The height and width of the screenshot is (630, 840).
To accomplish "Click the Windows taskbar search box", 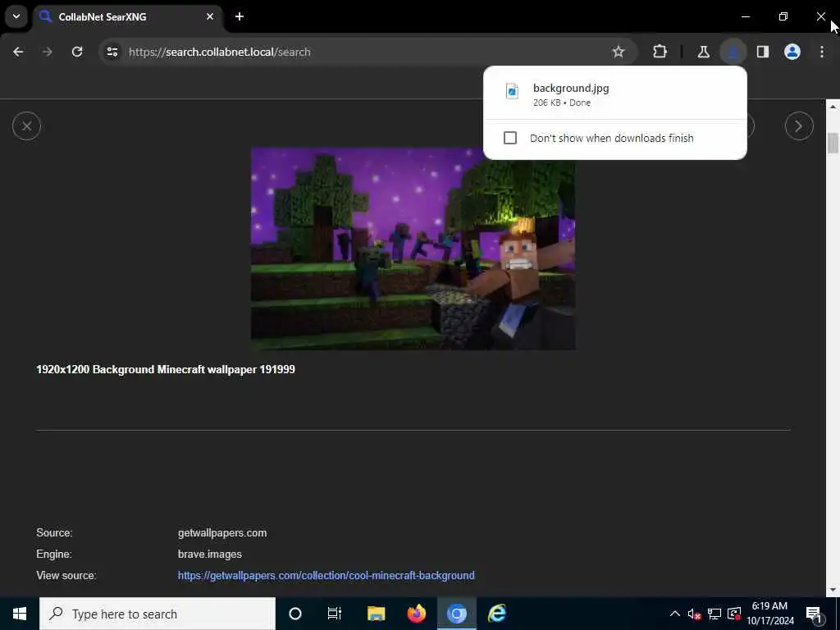I will point(157,614).
